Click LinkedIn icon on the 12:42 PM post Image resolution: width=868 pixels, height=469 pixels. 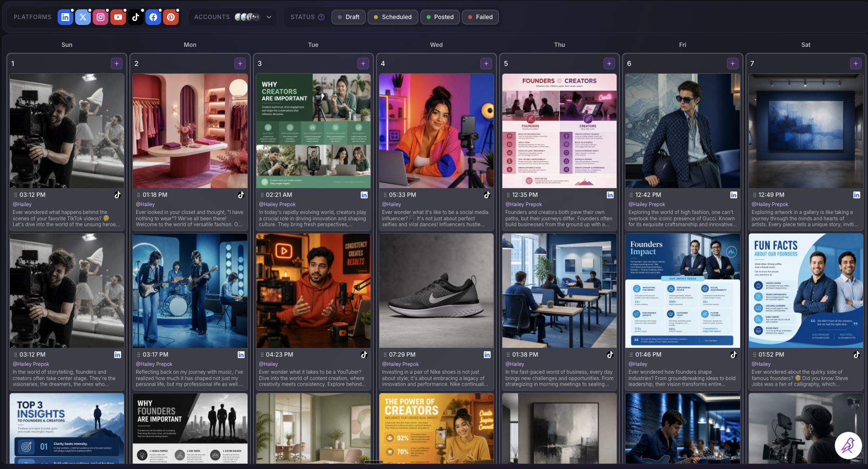click(x=733, y=195)
